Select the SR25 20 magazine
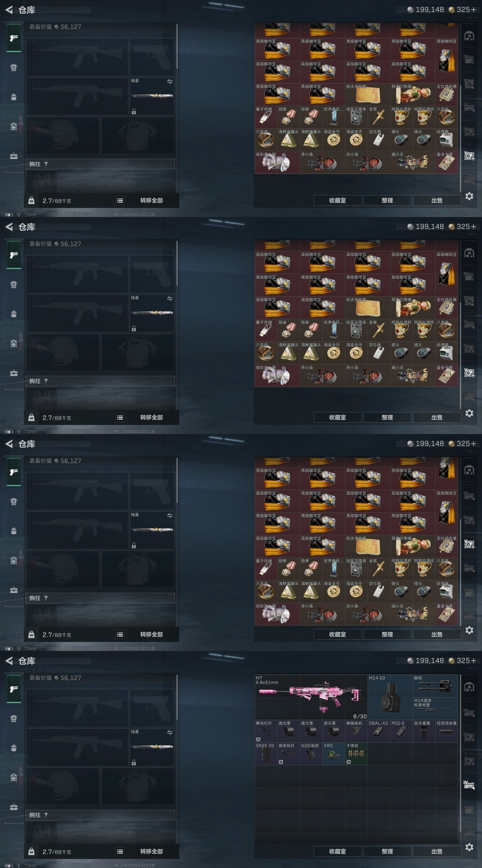Screen dimensions: 482x868 266,753
